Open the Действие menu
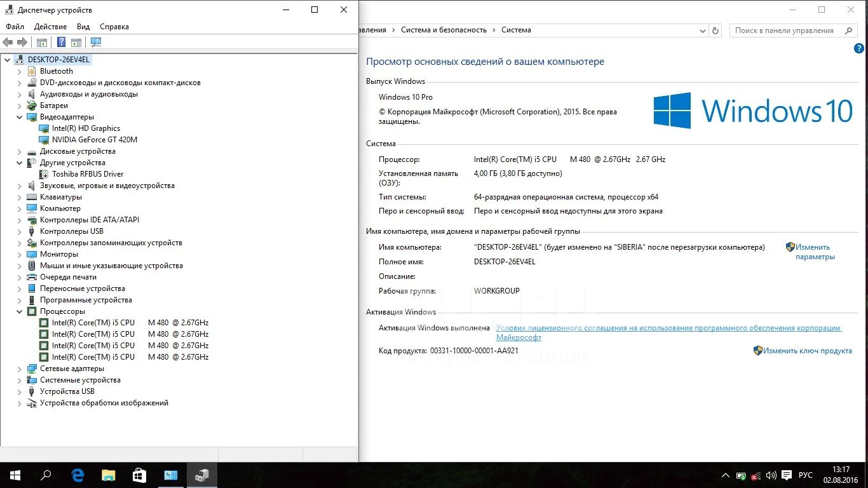The image size is (868, 488). 50,27
